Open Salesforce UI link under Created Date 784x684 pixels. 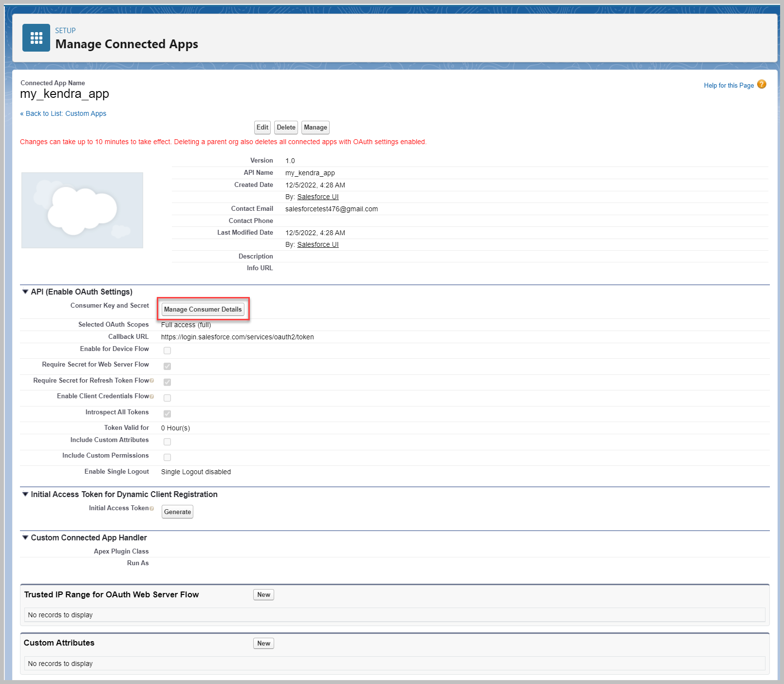(318, 197)
